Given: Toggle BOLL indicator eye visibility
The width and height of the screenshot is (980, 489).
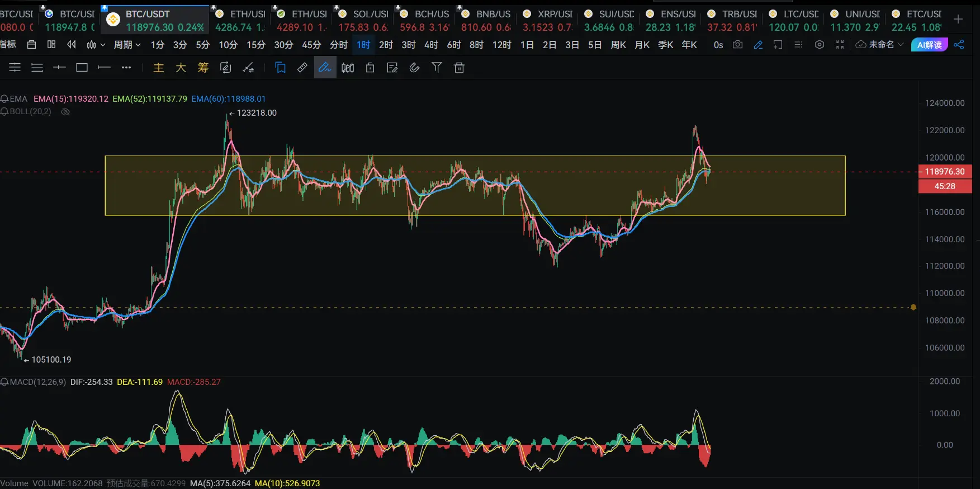Looking at the screenshot, I should click(65, 112).
